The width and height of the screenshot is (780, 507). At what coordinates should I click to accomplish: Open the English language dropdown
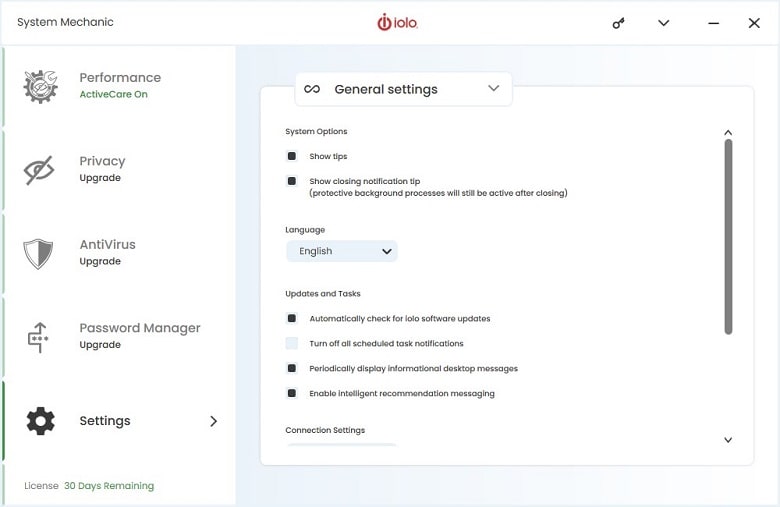point(342,251)
